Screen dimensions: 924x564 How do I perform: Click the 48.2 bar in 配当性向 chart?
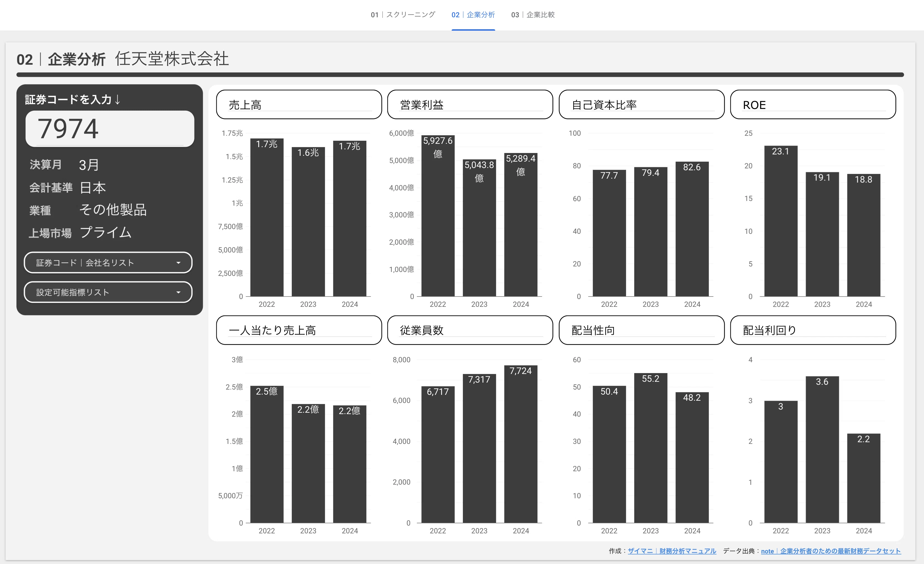coord(692,458)
